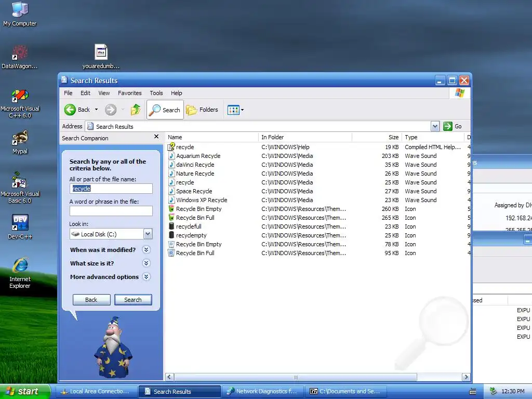The width and height of the screenshot is (532, 399).
Task: Click the tray icon beside the clock
Action: point(493,391)
